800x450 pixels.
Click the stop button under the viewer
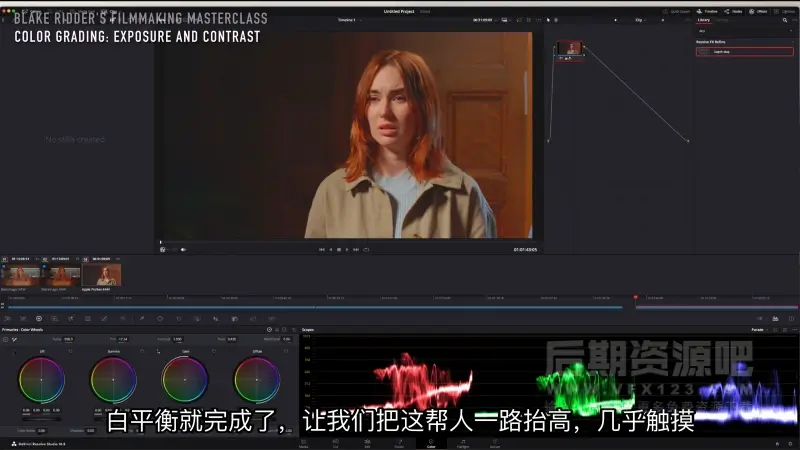click(x=339, y=249)
